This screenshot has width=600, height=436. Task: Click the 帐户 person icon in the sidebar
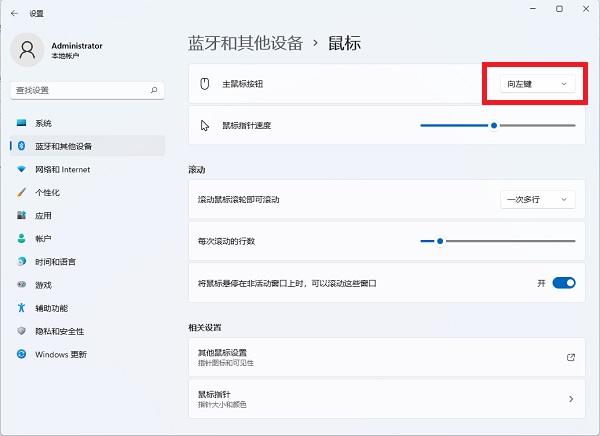21,238
